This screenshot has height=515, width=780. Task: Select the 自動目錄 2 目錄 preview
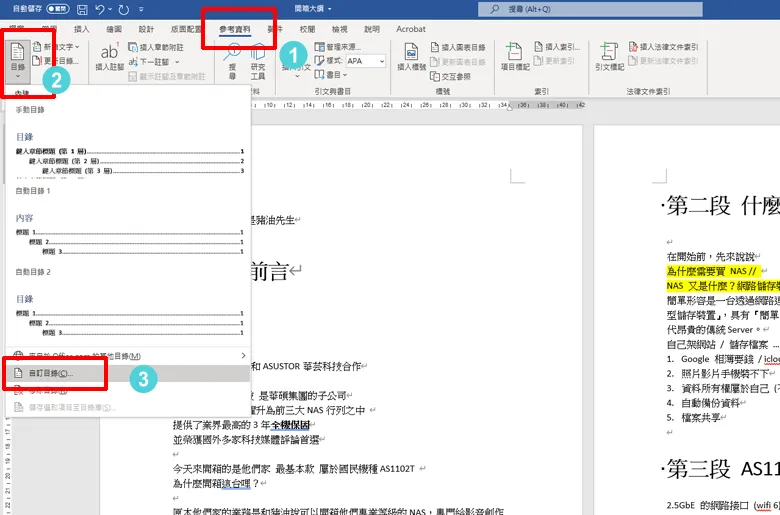click(x=129, y=315)
